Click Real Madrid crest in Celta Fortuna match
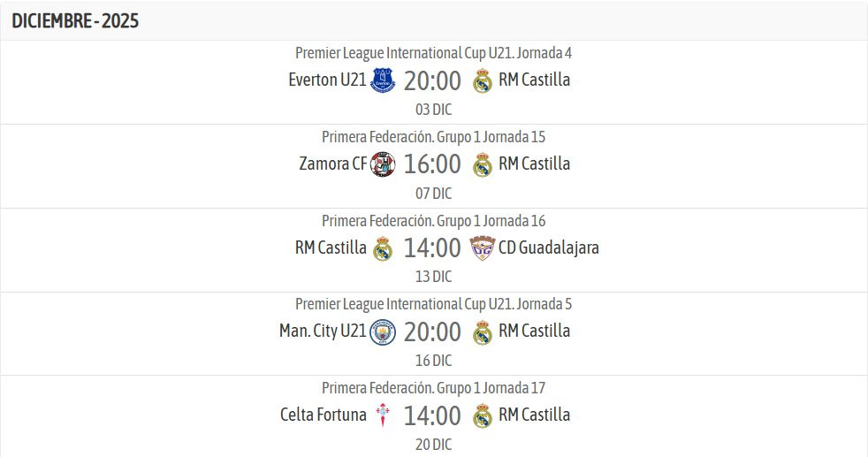The image size is (868, 457). [482, 415]
